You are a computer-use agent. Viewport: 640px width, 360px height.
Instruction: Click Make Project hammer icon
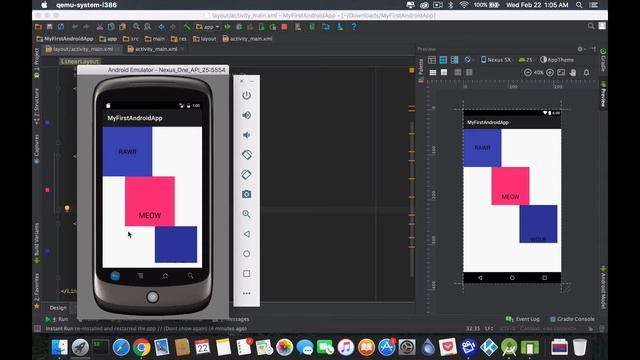(x=187, y=27)
